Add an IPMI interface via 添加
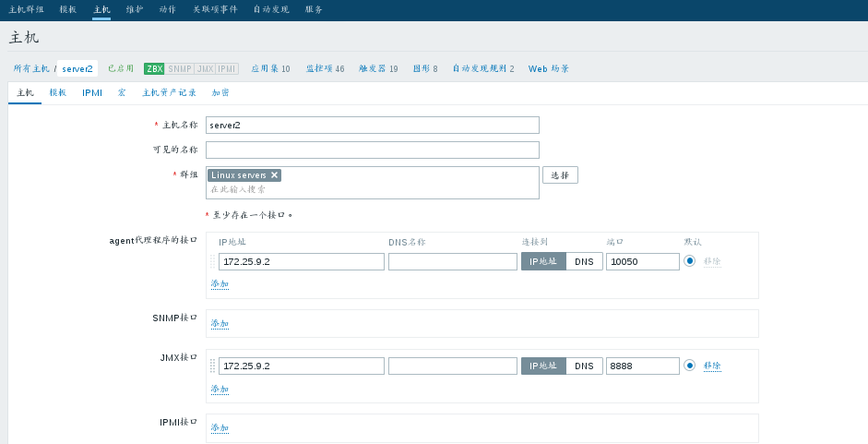 220,428
